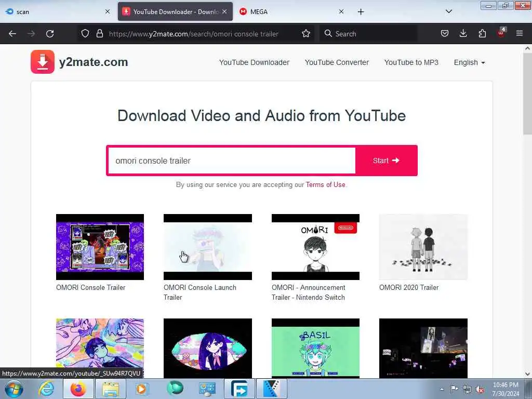
Task: Focus the y2mate video search input
Action: (x=232, y=161)
